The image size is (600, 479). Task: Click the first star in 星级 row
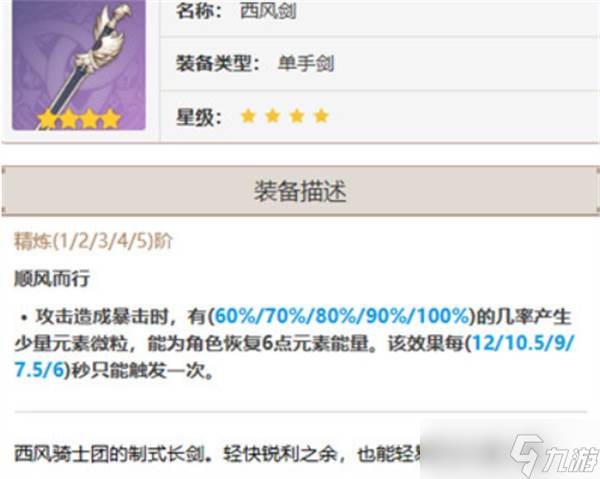[x=248, y=116]
